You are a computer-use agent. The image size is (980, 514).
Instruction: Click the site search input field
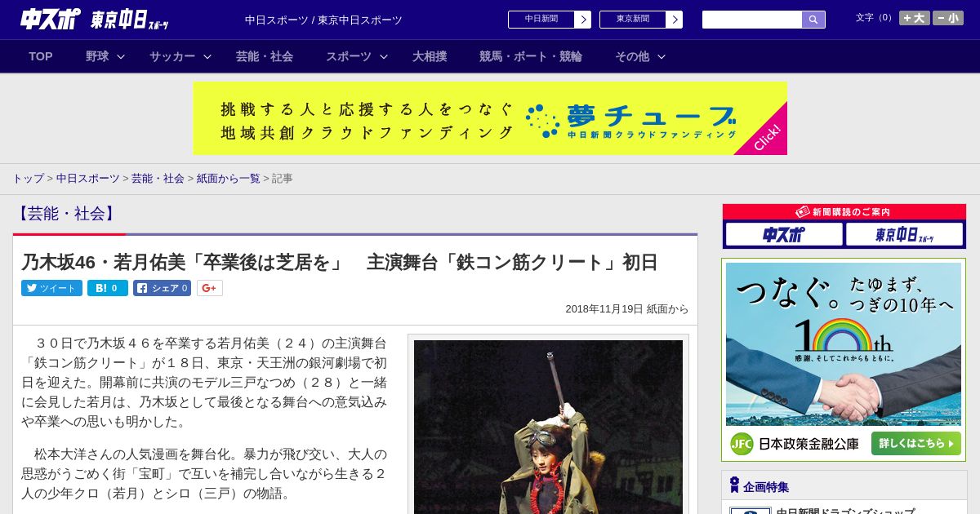pyautogui.click(x=752, y=20)
